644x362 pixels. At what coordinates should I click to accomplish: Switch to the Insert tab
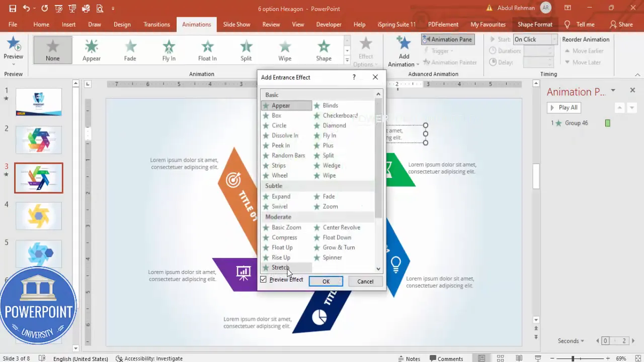pyautogui.click(x=69, y=24)
